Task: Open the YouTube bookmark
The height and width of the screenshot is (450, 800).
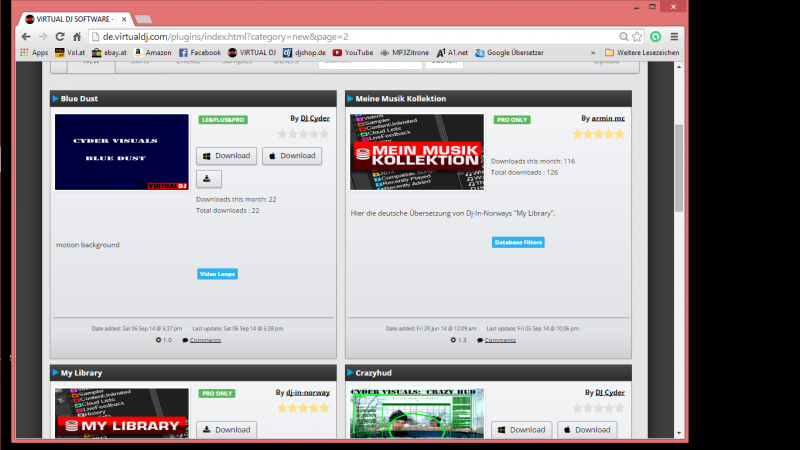Action: point(353,53)
